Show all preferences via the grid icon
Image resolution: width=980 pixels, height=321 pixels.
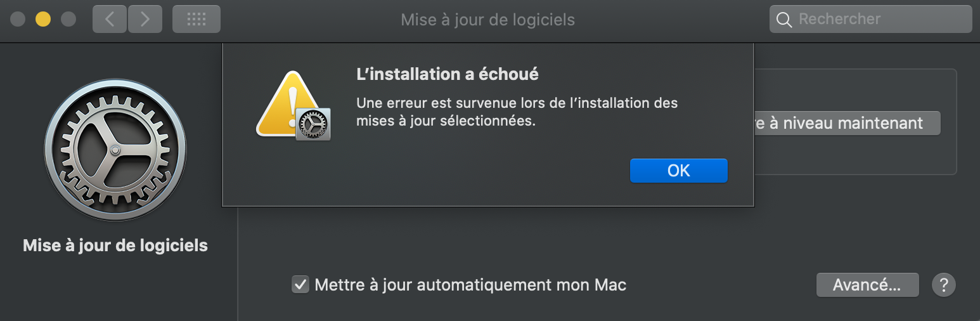[197, 19]
